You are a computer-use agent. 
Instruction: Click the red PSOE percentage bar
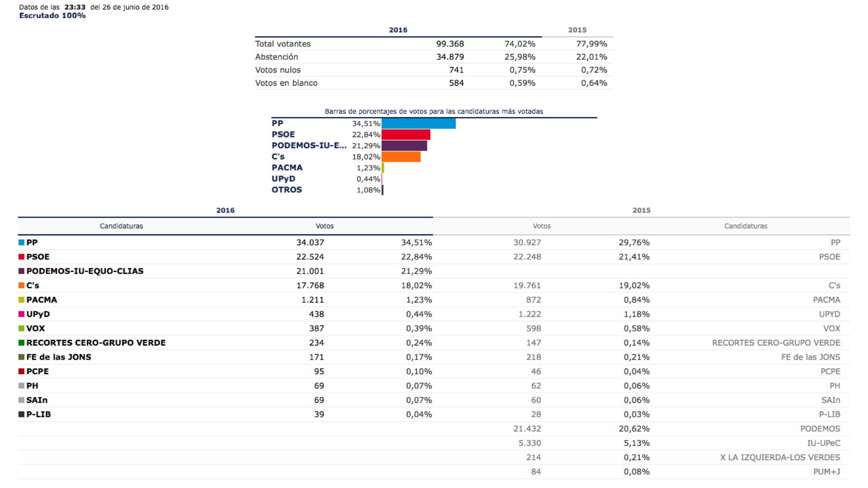click(406, 135)
